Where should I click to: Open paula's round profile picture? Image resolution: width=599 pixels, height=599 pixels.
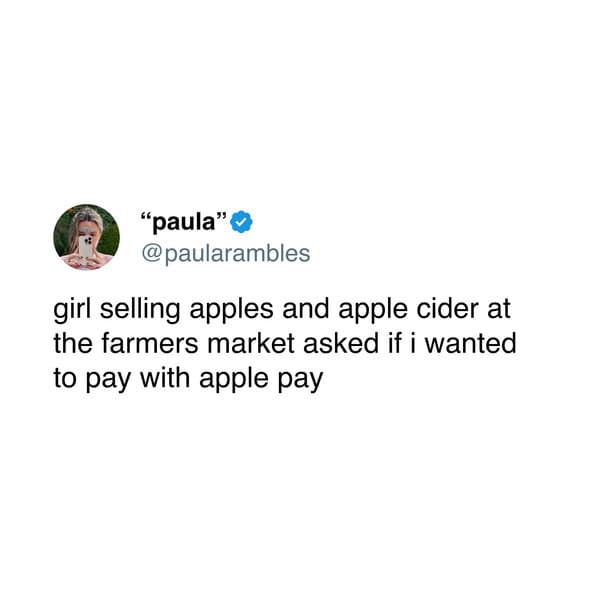pyautogui.click(x=86, y=237)
